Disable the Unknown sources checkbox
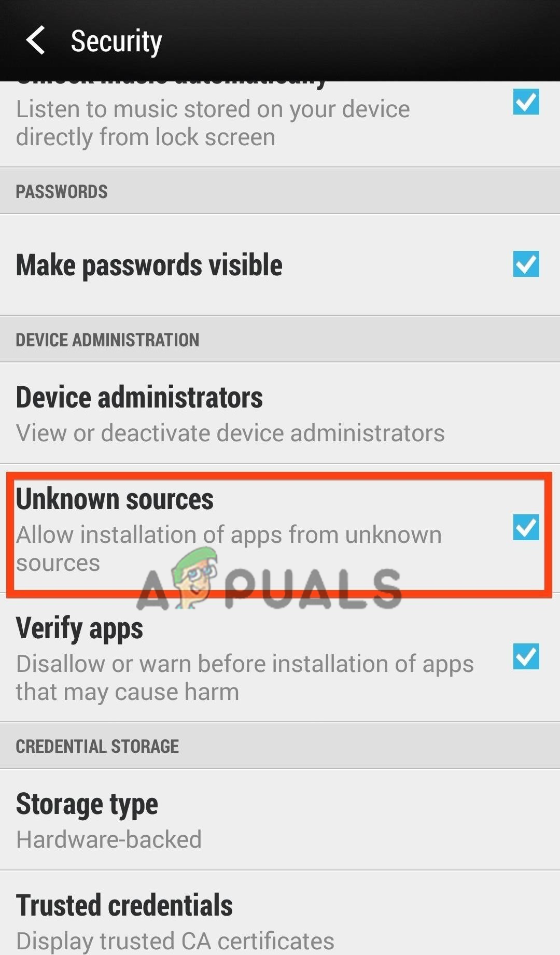Screen dimensions: 560x955 pos(526,527)
